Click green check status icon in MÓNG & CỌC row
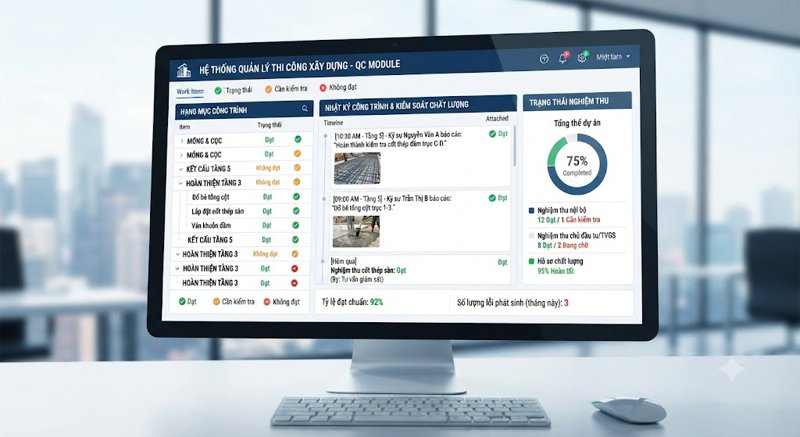800x437 pixels. (x=297, y=139)
